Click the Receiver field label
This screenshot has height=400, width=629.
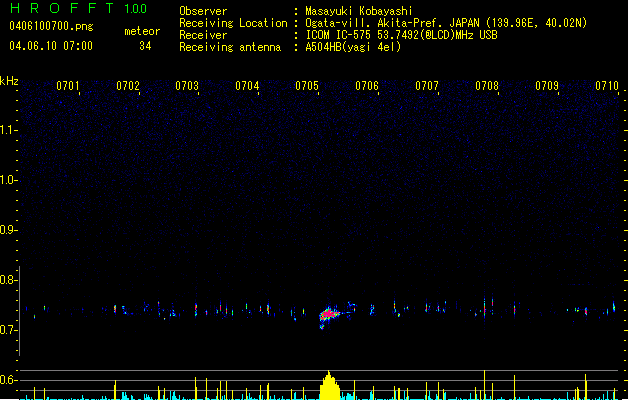[203, 35]
